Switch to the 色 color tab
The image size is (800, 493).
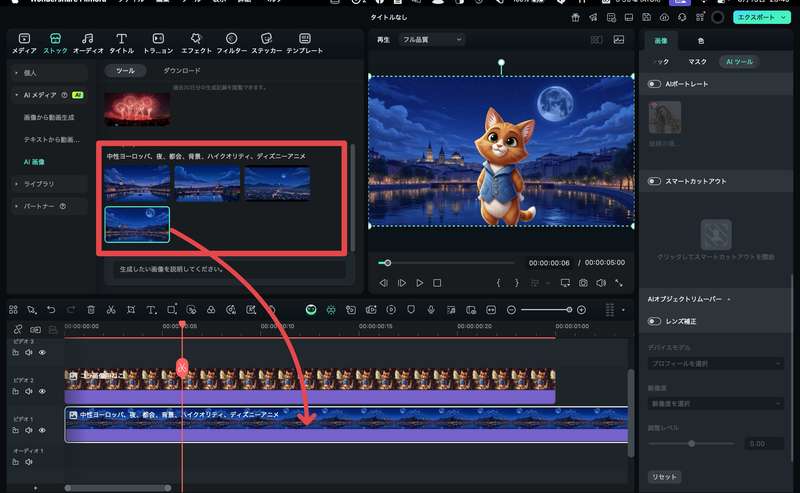pos(701,40)
